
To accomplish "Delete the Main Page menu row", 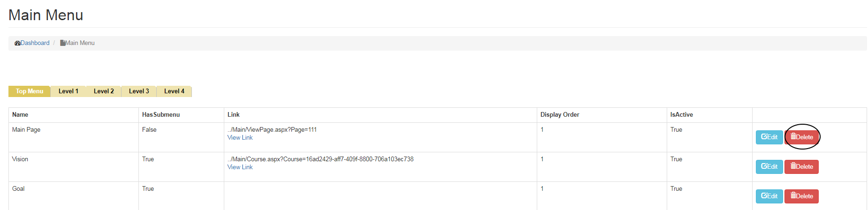I will pyautogui.click(x=802, y=137).
